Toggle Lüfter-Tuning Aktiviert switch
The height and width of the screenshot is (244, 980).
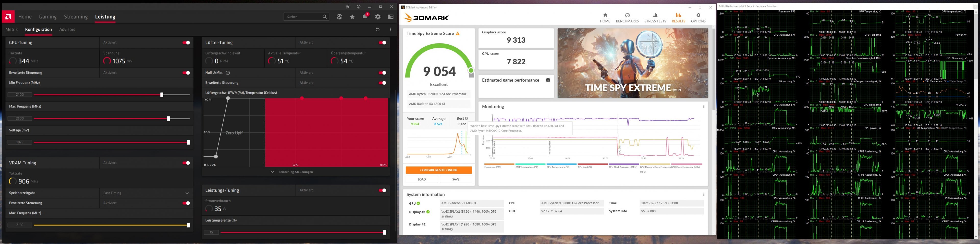[382, 43]
